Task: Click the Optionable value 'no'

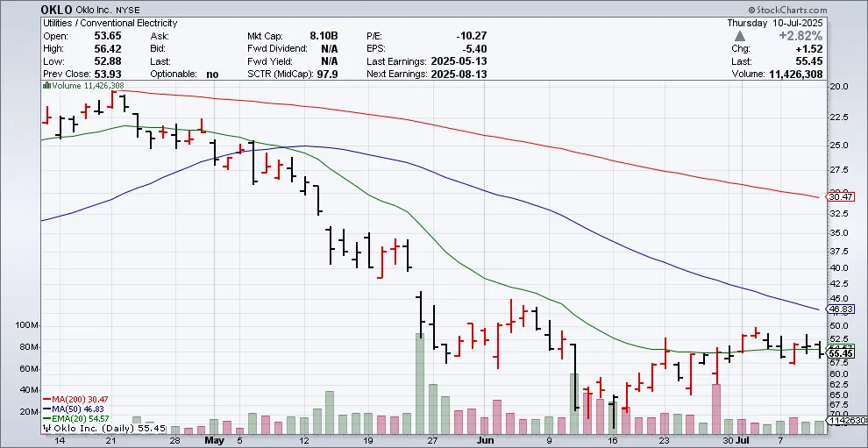Action: [x=212, y=75]
